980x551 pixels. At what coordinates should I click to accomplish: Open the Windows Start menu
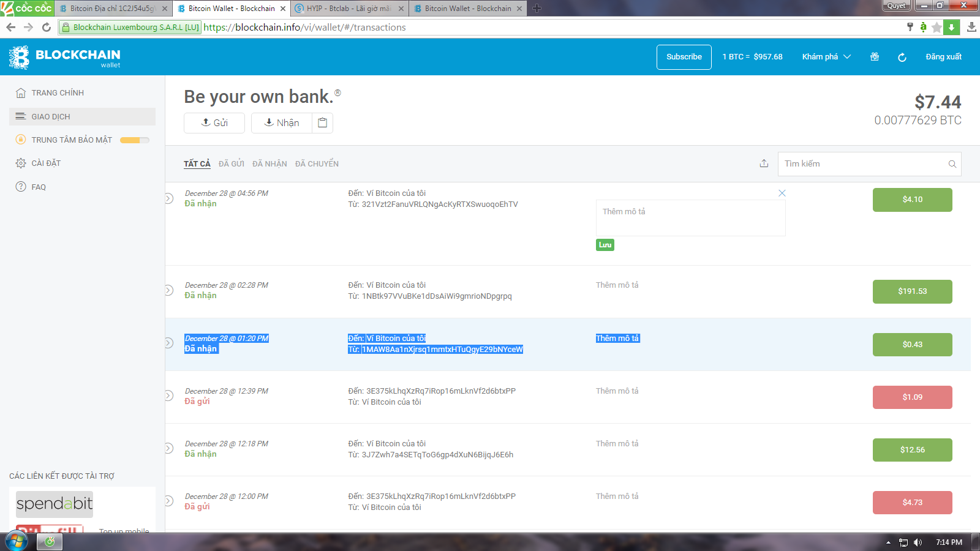pos(17,541)
